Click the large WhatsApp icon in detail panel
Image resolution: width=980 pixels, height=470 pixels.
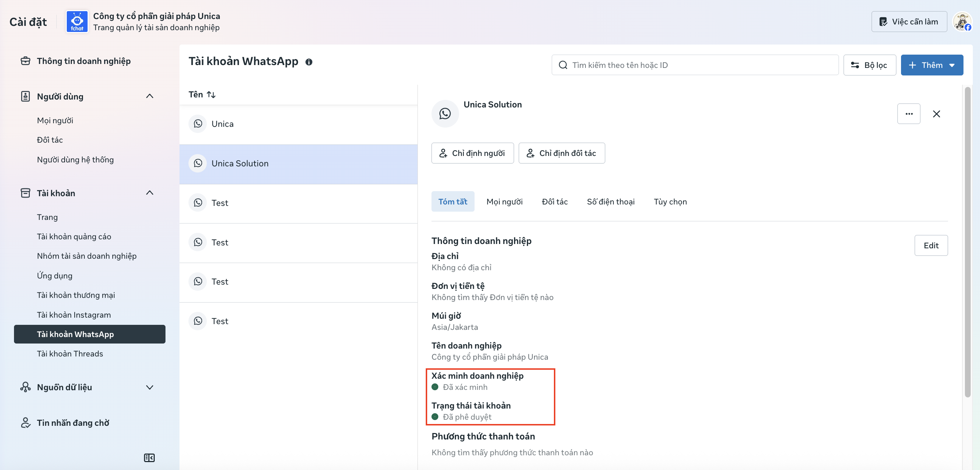tap(445, 114)
